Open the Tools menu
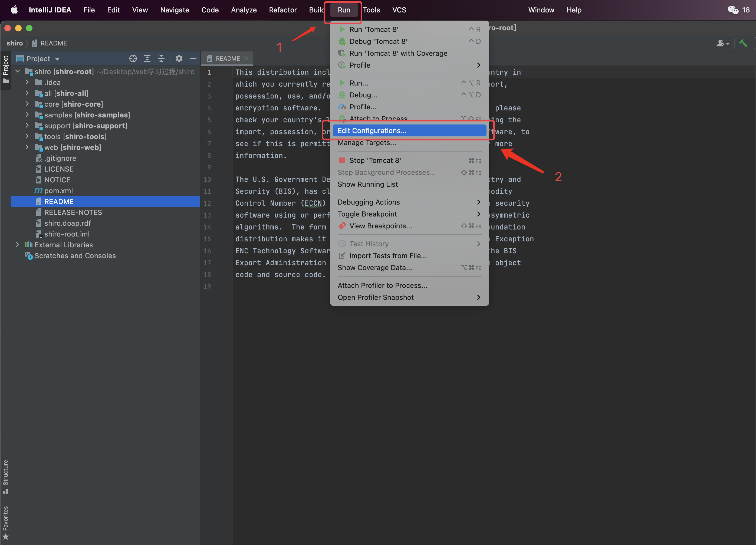Screen dimensions: 756x545 coord(371,10)
